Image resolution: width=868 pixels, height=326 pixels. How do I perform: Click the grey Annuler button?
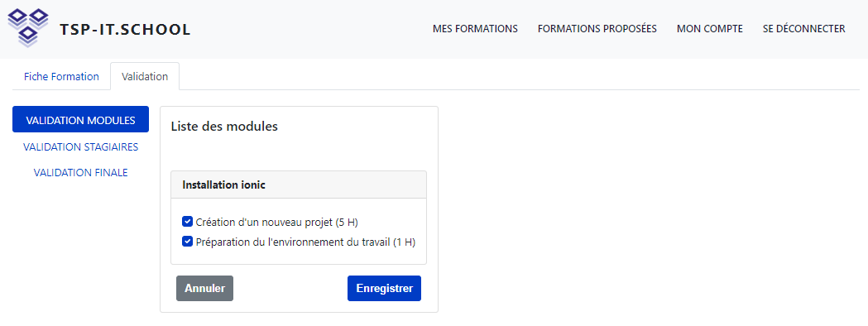205,289
